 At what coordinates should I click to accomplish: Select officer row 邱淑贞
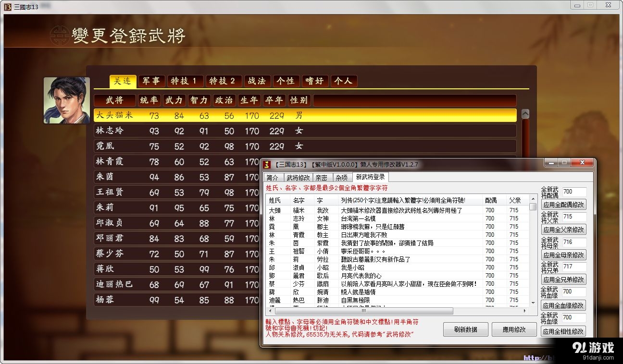coord(177,223)
